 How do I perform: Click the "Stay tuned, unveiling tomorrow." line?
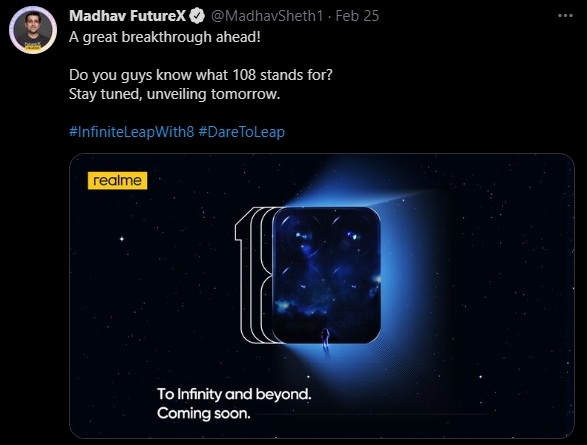(x=174, y=94)
